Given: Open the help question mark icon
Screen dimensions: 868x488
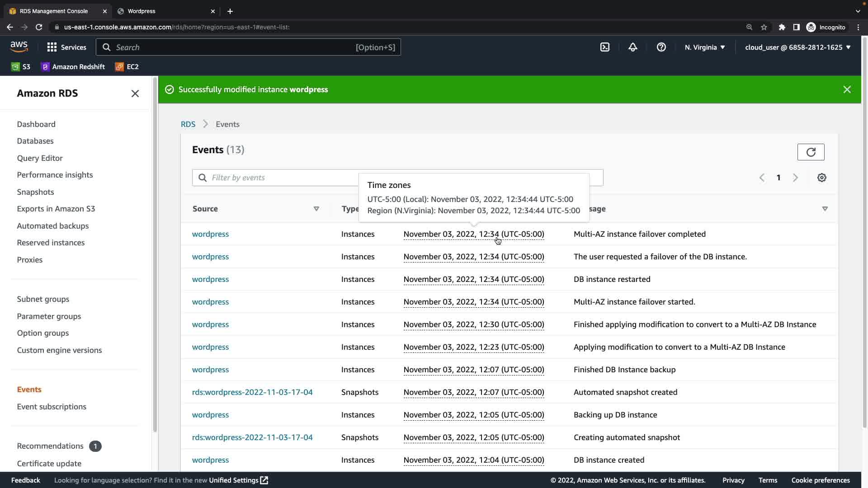Looking at the screenshot, I should click(661, 47).
